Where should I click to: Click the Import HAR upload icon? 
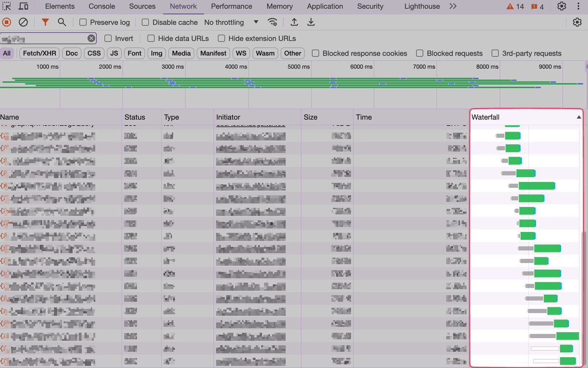click(x=294, y=22)
